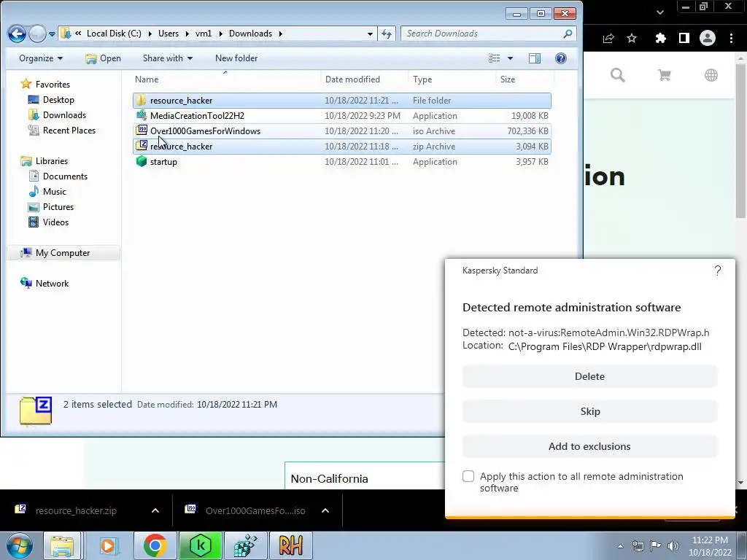Screen dimensions: 747x560
Task: Open the webpage shopping cart icon
Action: pos(664,75)
